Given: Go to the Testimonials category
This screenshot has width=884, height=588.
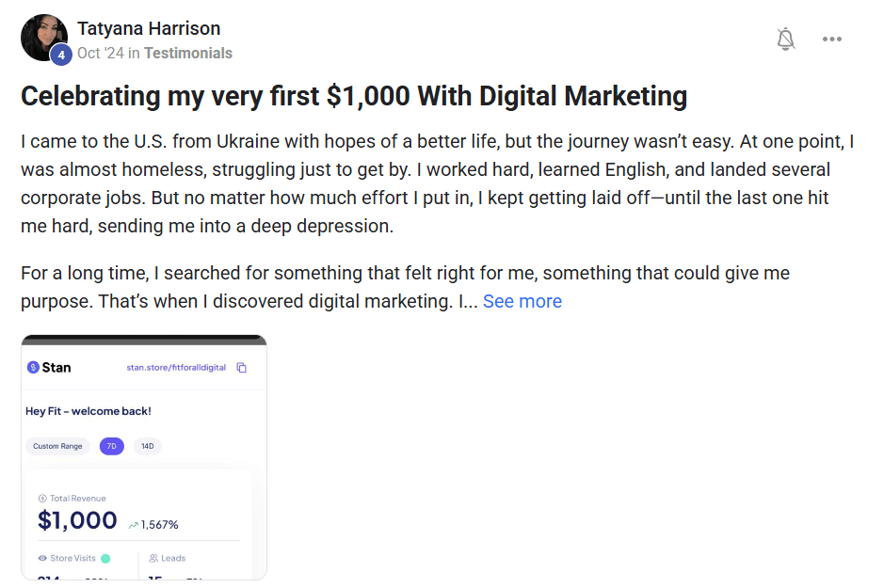Looking at the screenshot, I should pyautogui.click(x=187, y=53).
